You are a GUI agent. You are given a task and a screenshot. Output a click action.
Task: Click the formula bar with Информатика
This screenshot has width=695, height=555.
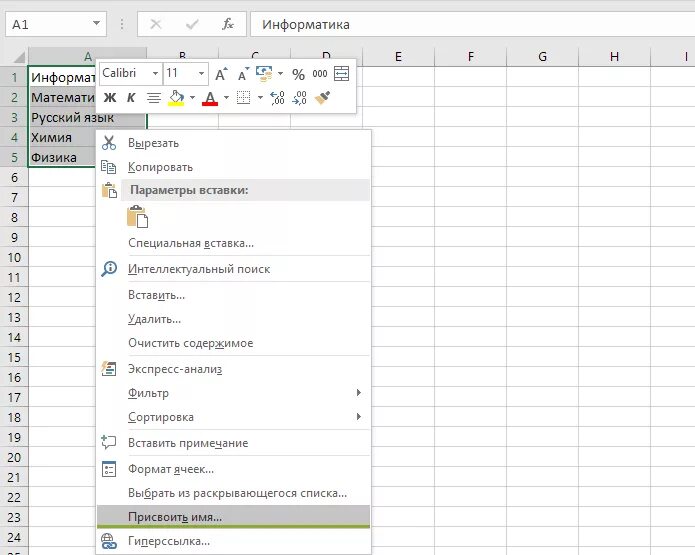[472, 24]
